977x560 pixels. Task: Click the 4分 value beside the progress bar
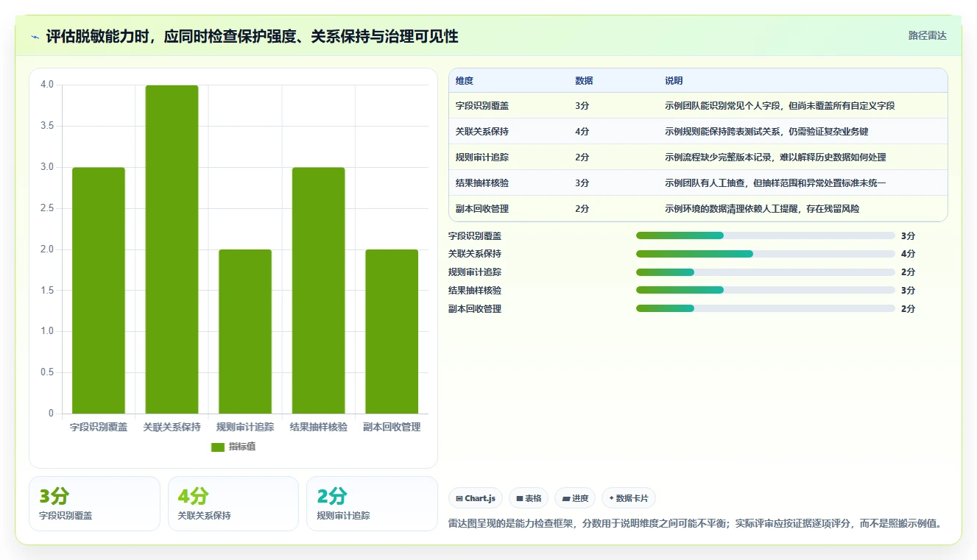(x=908, y=254)
